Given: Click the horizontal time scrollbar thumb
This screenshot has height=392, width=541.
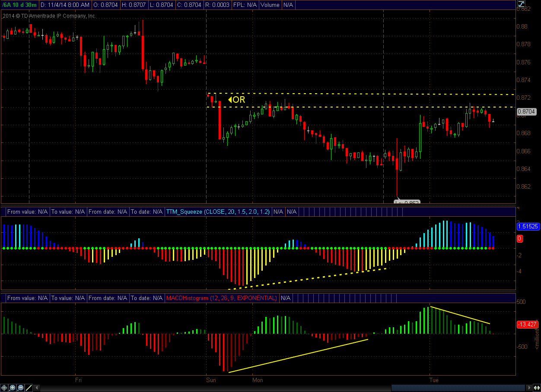Looking at the screenshot, I should tap(458, 388).
